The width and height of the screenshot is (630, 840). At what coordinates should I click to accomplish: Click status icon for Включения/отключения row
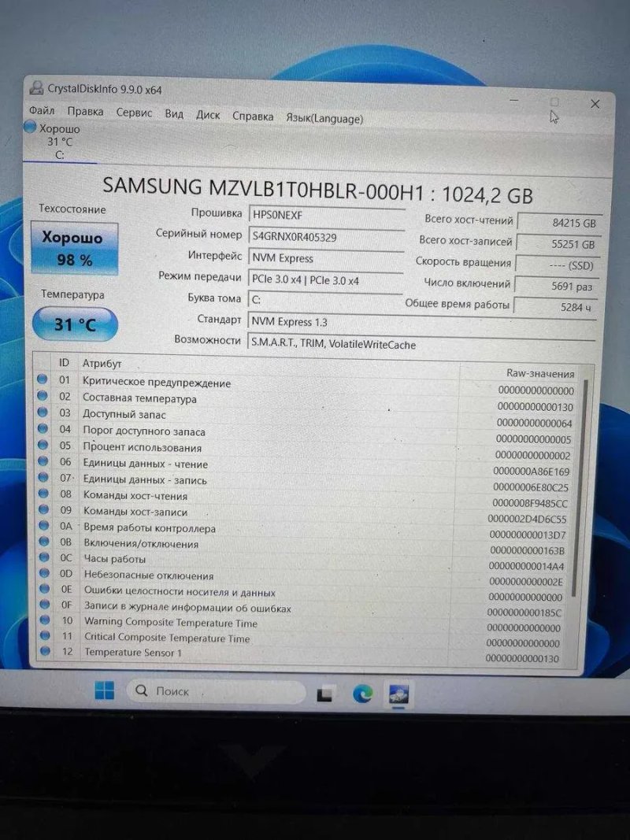pyautogui.click(x=44, y=541)
